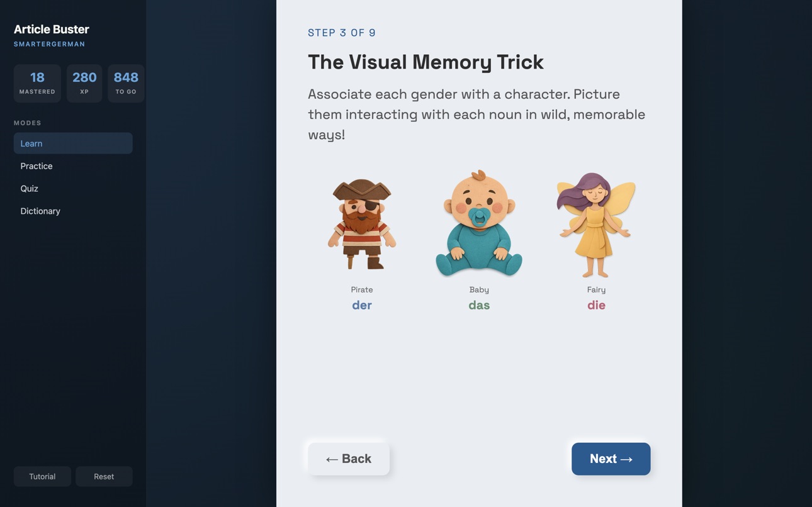Click the baby character illustration
The image size is (812, 507).
pyautogui.click(x=479, y=223)
